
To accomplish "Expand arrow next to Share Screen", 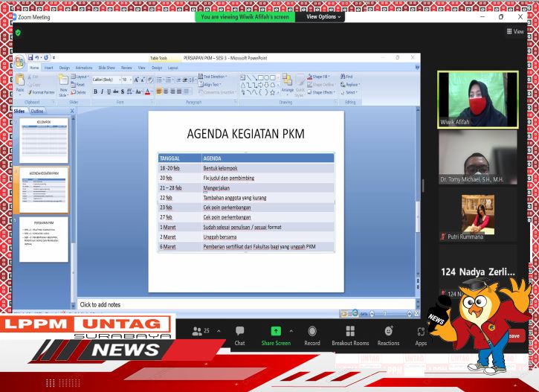I will (291, 331).
